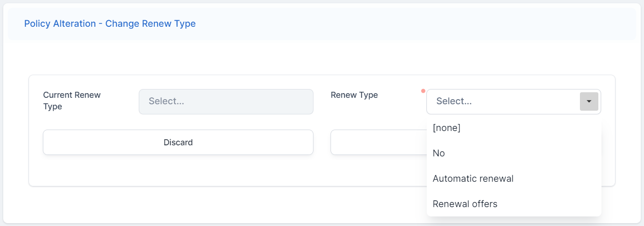The height and width of the screenshot is (226, 644).
Task: Click the "Renew Type" field label
Action: click(x=354, y=95)
